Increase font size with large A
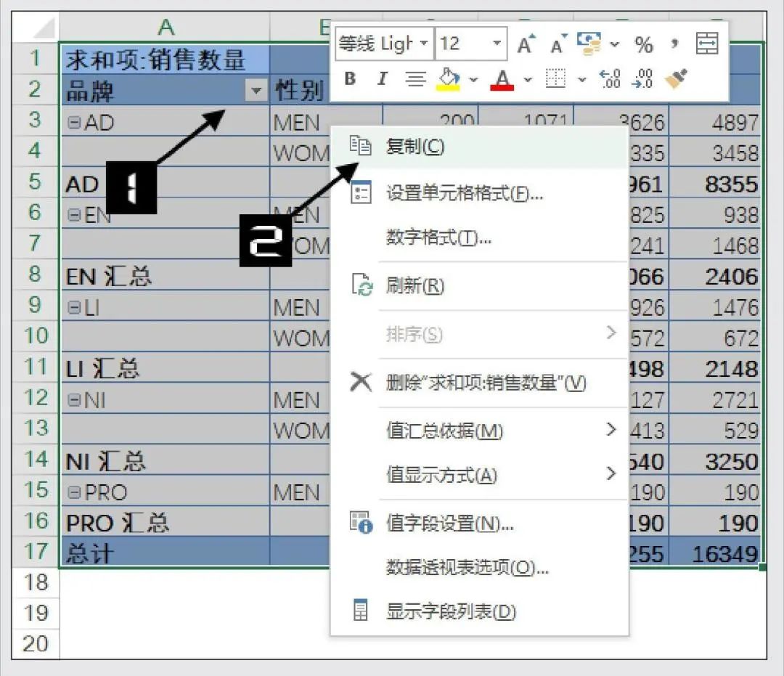Viewport: 784px width, 676px height. coord(526,44)
